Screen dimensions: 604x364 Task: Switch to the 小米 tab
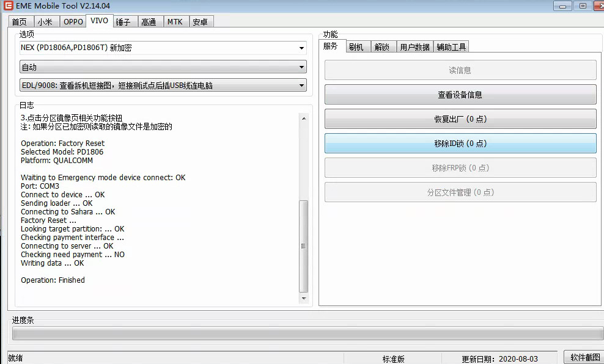pos(46,22)
